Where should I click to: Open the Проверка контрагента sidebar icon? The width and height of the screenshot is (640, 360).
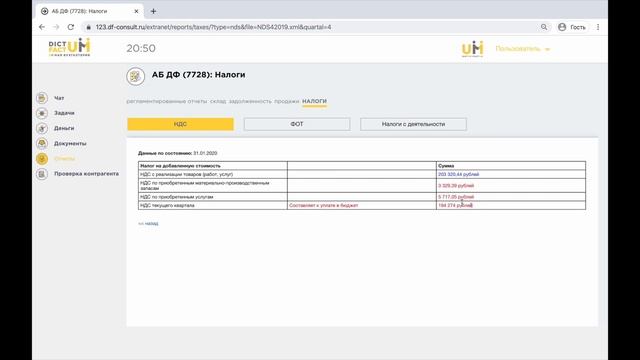[42, 174]
